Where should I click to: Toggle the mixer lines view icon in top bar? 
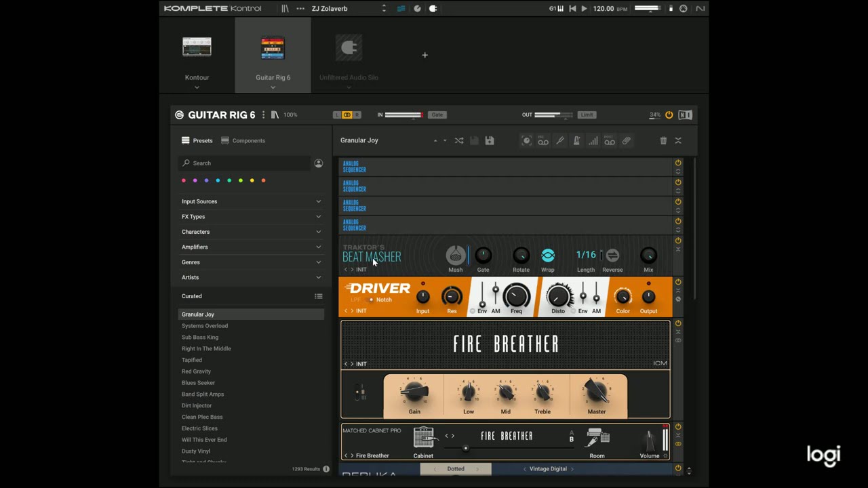tap(401, 9)
